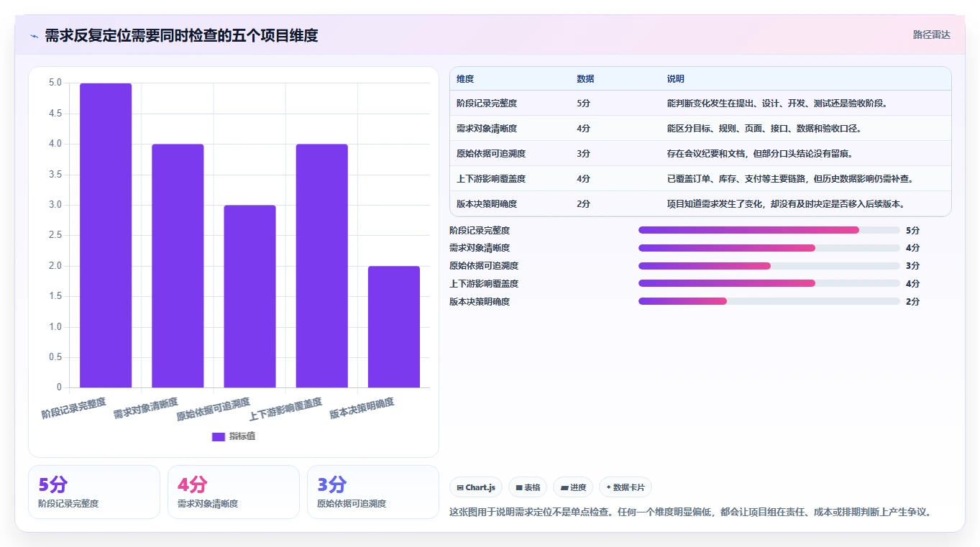Click the 原始依据可追溯度 x-axis label
980x547 pixels.
click(213, 409)
